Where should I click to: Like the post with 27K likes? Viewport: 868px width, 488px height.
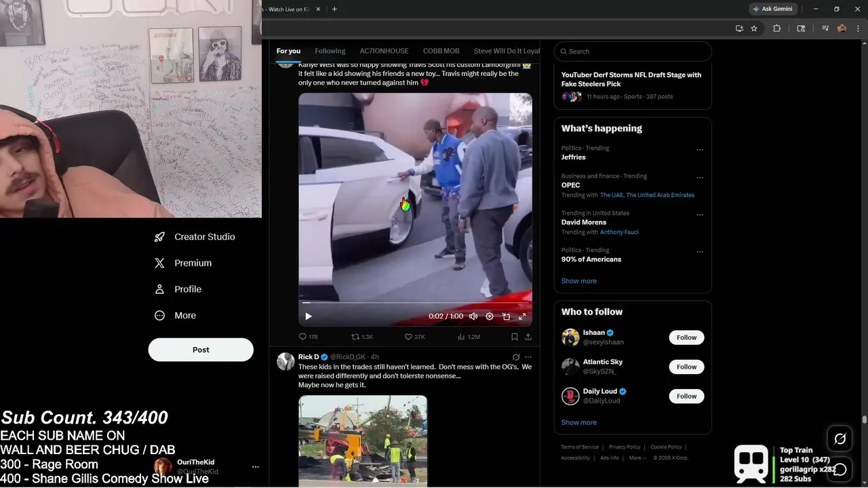coord(414,337)
